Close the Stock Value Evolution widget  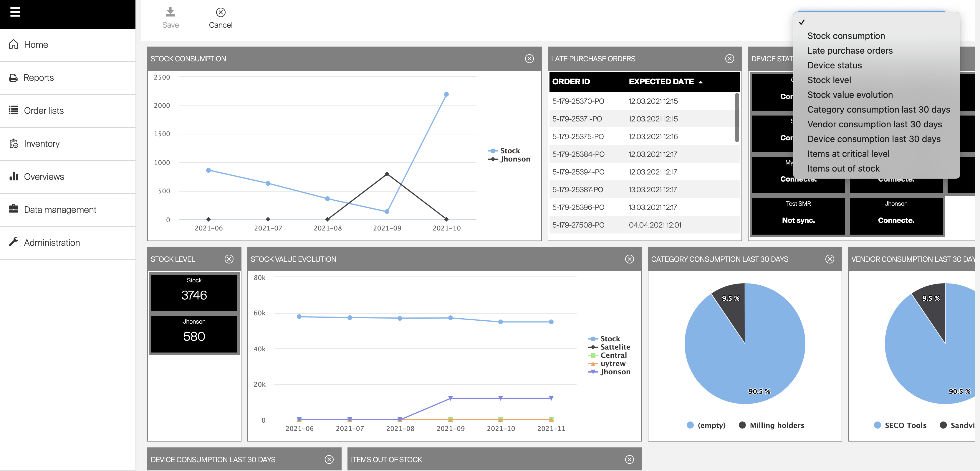click(x=629, y=259)
